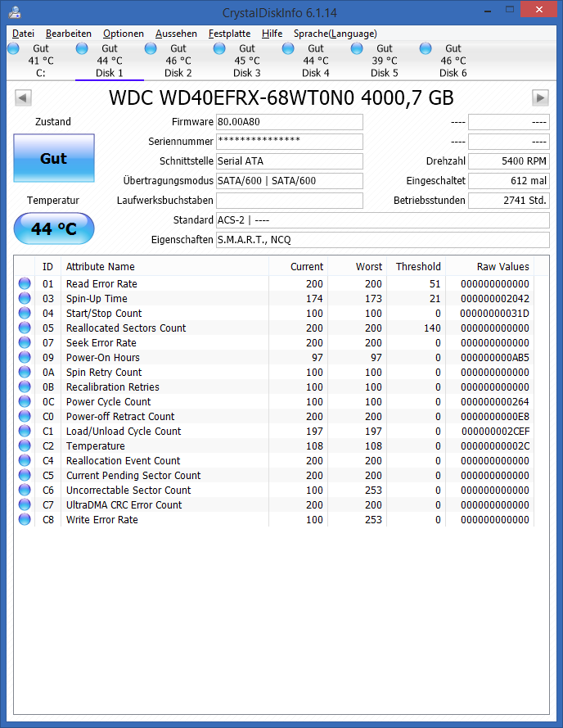Show the next disk with right arrow
This screenshot has width=563, height=728.
coord(540,98)
